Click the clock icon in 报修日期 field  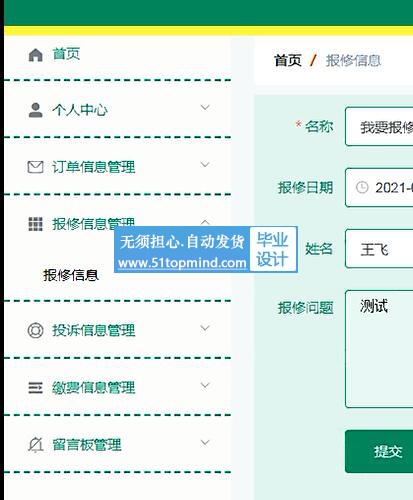pyautogui.click(x=362, y=187)
